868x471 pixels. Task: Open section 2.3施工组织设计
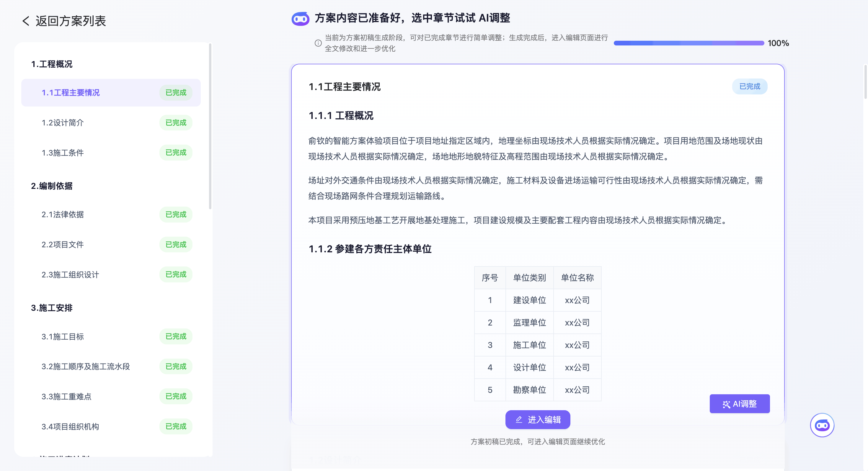(111, 274)
